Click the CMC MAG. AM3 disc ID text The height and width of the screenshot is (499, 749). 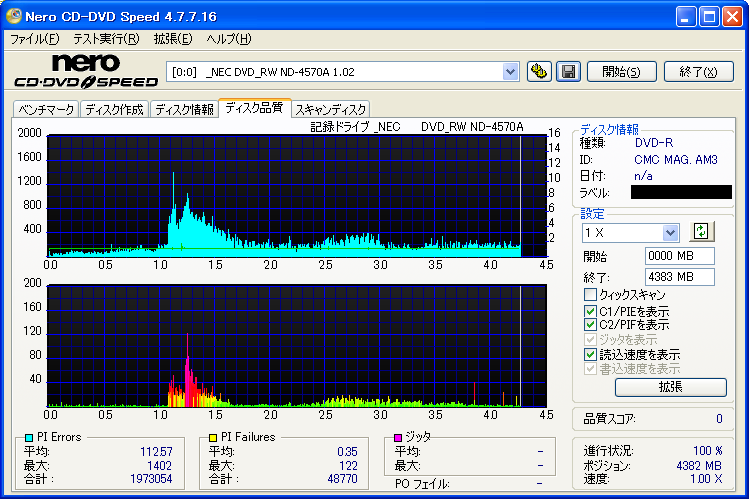(675, 160)
